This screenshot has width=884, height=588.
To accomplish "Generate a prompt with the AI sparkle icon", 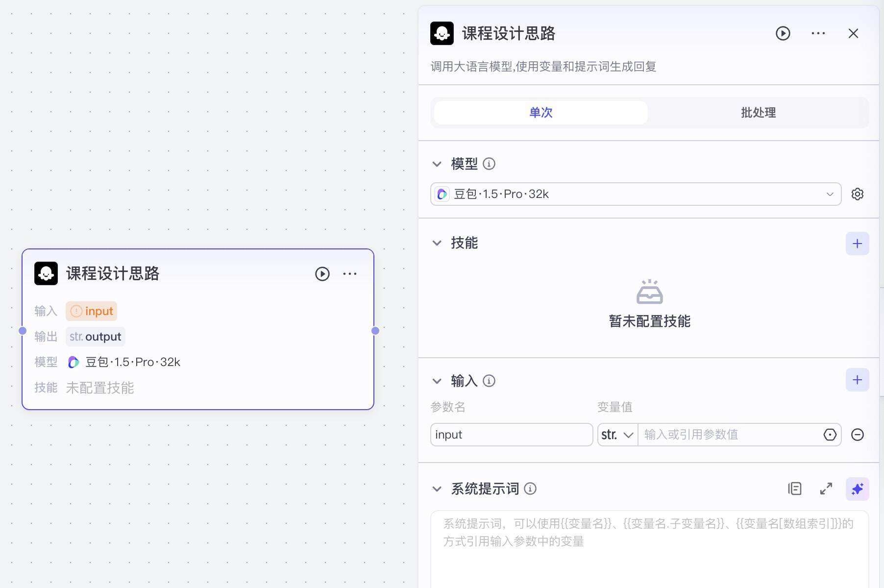I will (x=857, y=489).
